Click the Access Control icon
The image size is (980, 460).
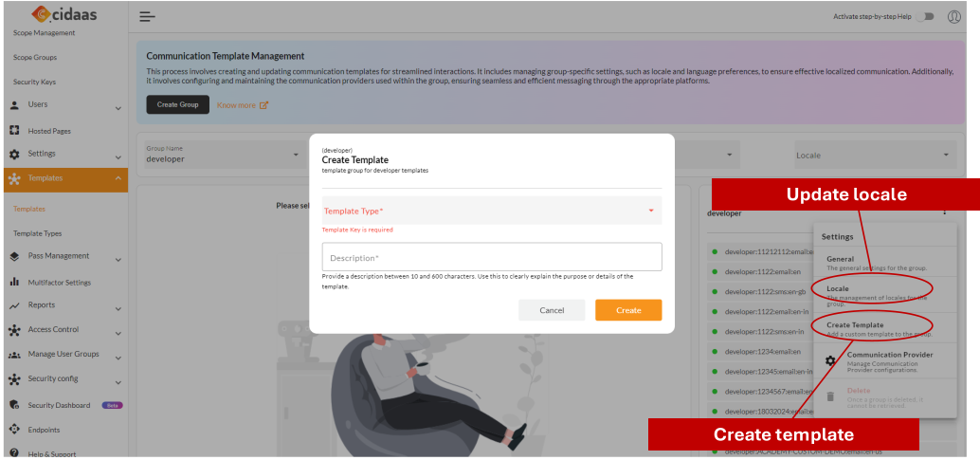(14, 330)
